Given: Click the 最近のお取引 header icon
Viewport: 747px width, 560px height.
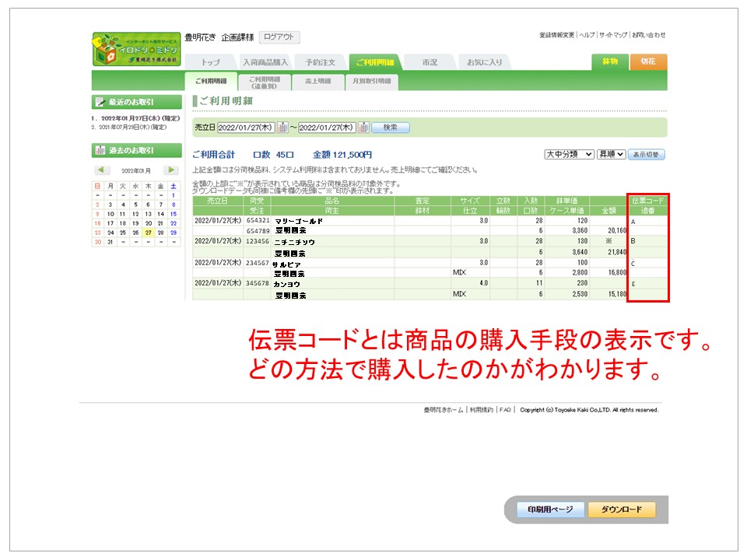Looking at the screenshot, I should point(100,102).
